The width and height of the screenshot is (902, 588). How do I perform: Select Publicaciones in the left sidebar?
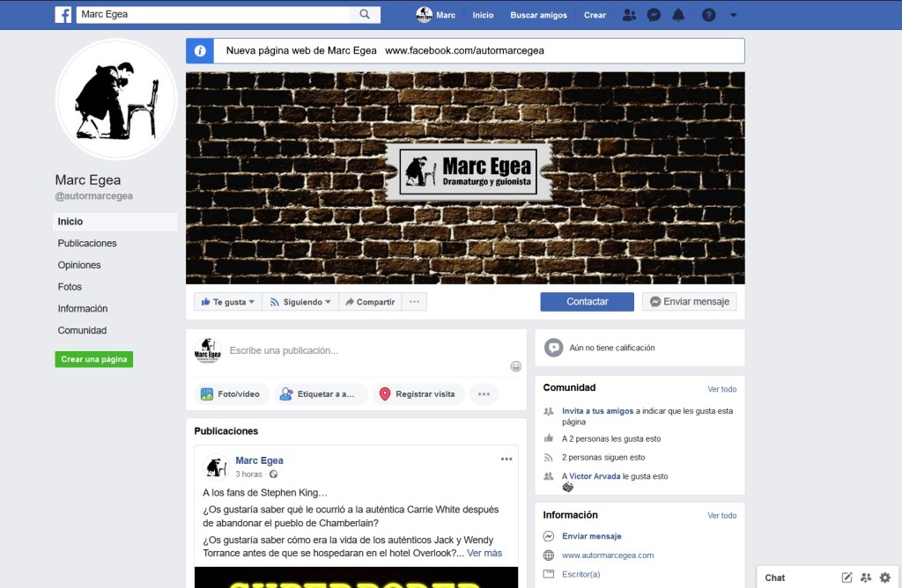(x=87, y=243)
